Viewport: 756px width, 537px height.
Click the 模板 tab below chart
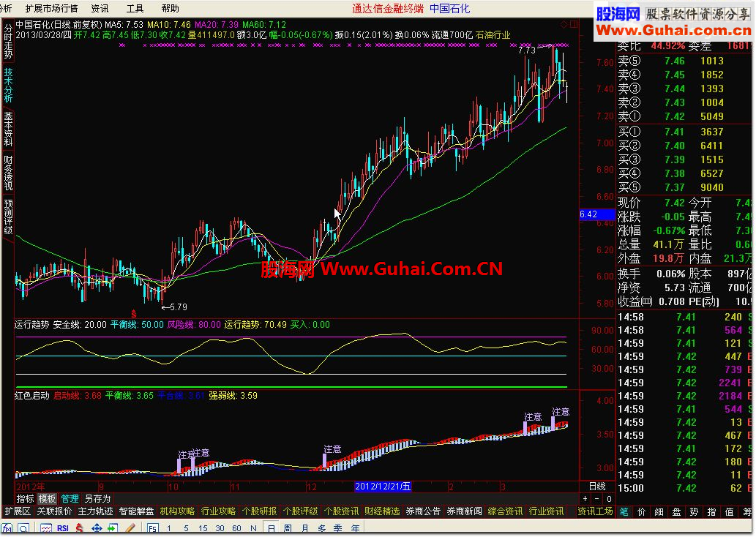48,499
